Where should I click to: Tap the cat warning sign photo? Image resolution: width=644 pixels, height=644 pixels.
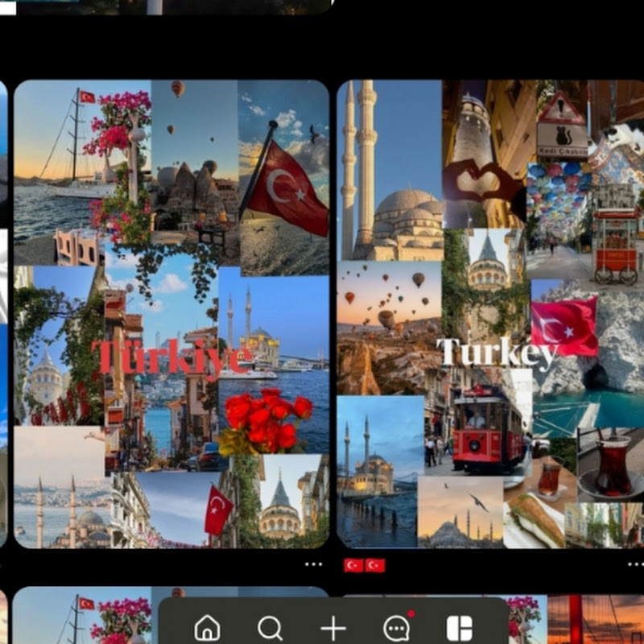[x=561, y=125]
